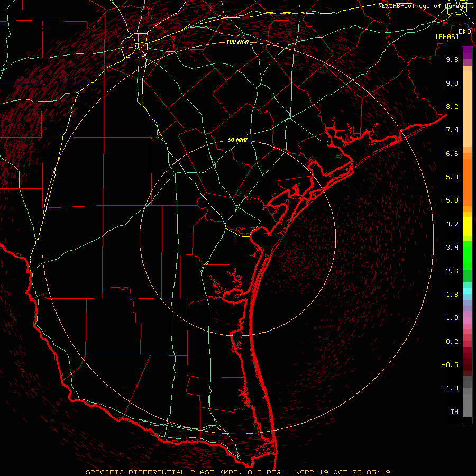Viewport: 476px width, 476px height.
Task: Click the -0.5 value on the color scale
Action: (450, 365)
